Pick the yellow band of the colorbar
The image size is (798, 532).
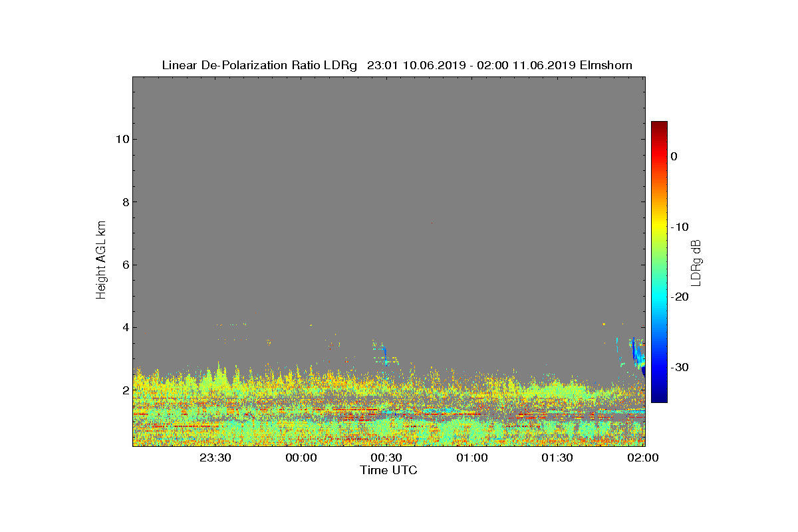[659, 225]
